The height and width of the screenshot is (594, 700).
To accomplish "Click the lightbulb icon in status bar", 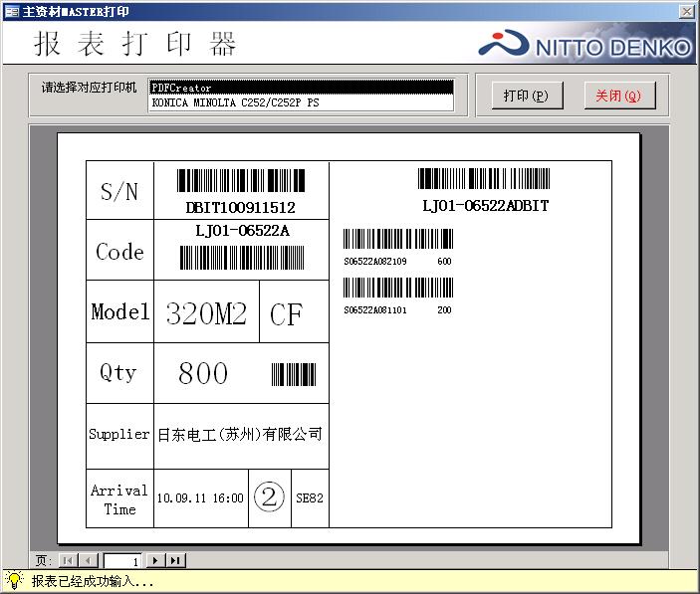I will [x=14, y=581].
